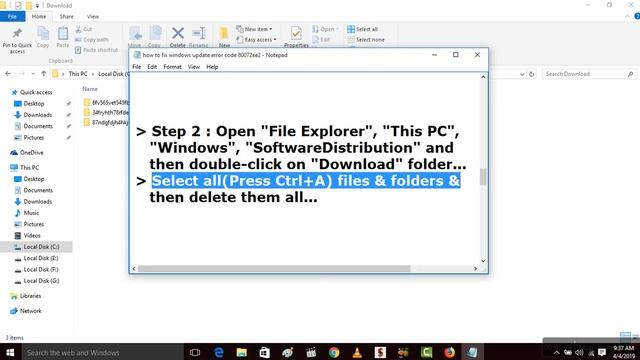
Task: Open Notepad's Edit menu
Action: (152, 67)
